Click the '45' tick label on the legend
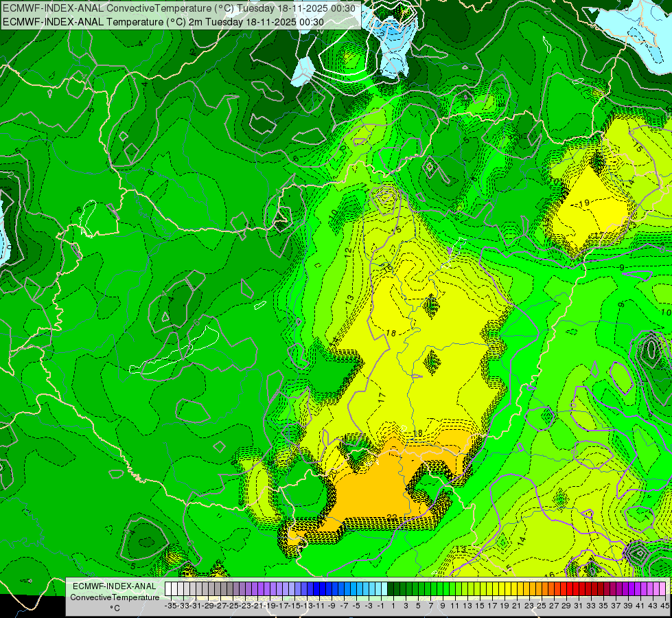 (x=664, y=606)
